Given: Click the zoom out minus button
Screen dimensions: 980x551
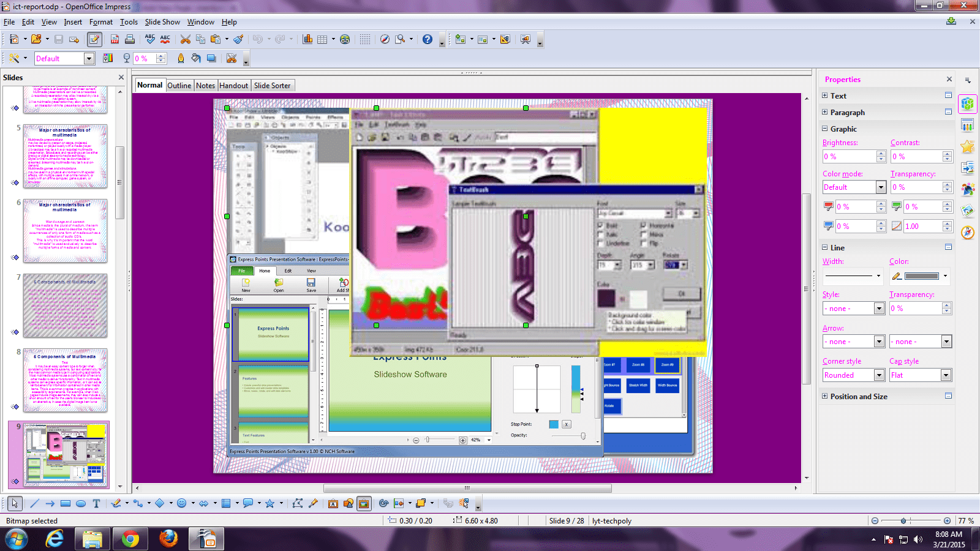Looking at the screenshot, I should [875, 521].
